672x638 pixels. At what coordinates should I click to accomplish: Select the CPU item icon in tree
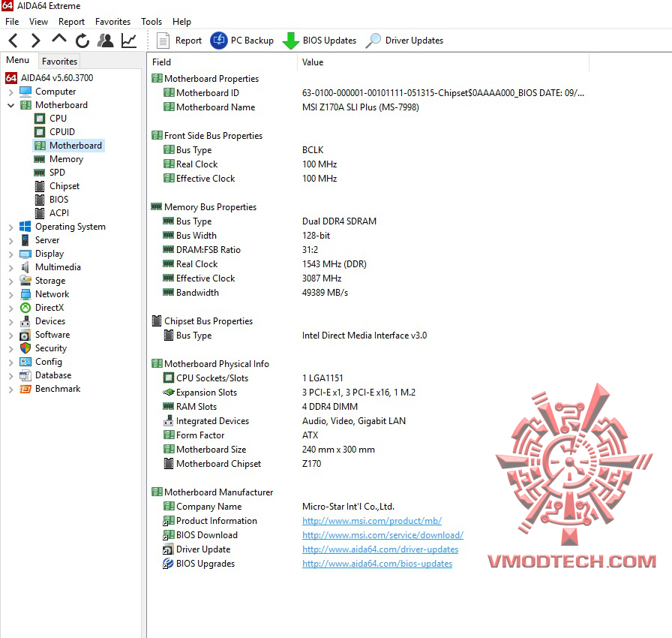point(40,119)
